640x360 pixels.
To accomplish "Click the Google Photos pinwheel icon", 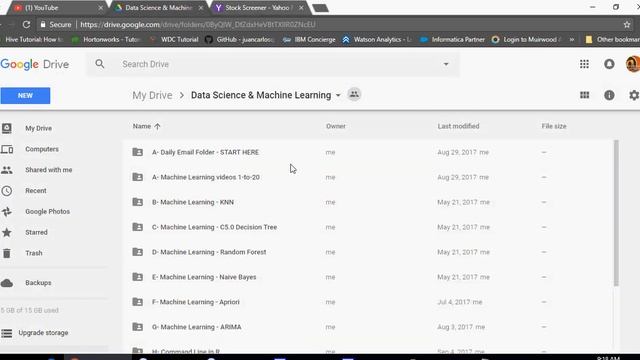I will click(x=7, y=211).
